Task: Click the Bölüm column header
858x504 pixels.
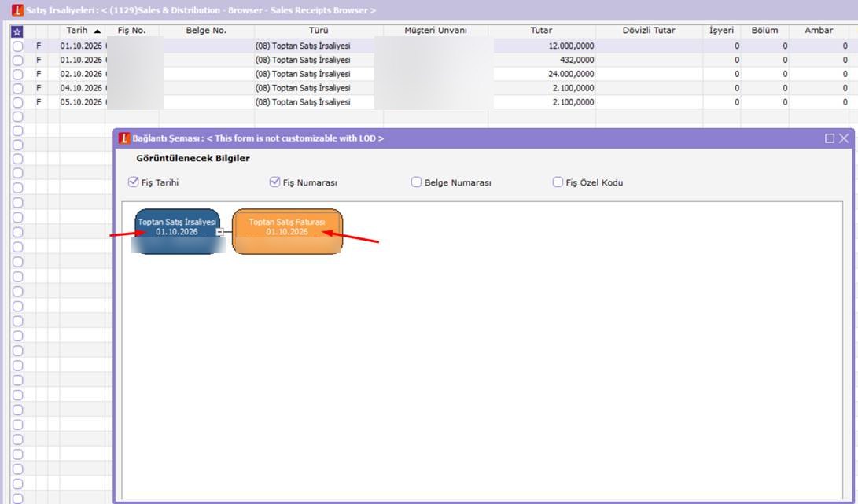Action: coord(764,31)
